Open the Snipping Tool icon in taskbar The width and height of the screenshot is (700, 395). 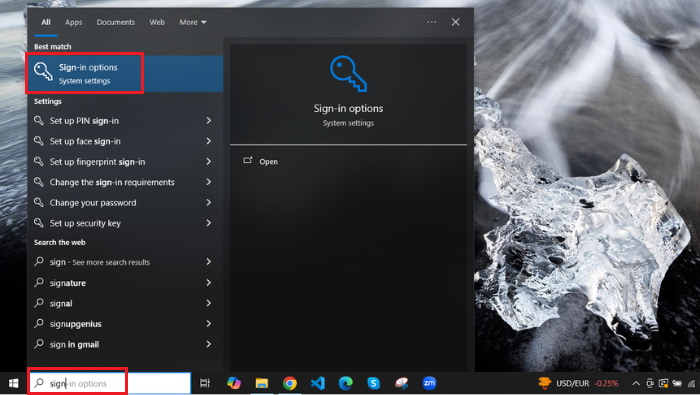[x=401, y=383]
